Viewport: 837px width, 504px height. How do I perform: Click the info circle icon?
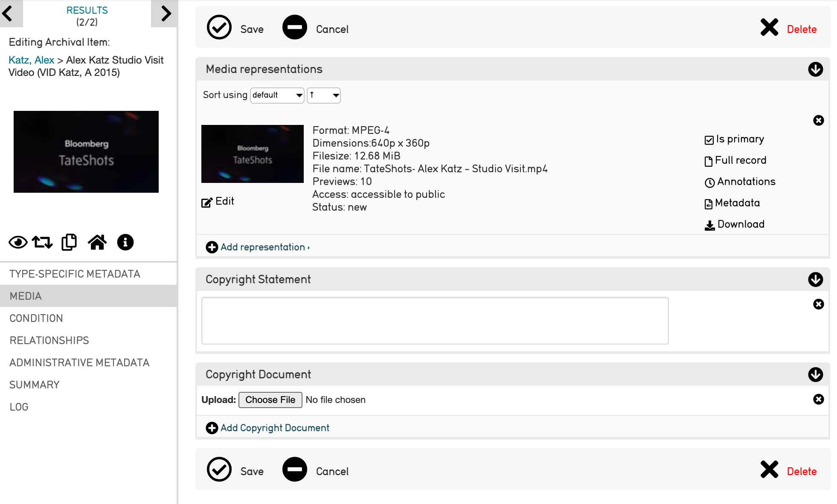point(125,242)
